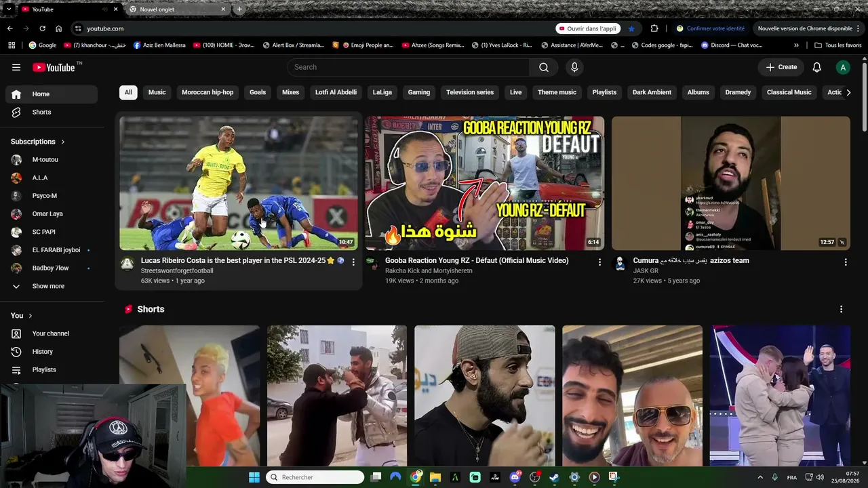The image size is (868, 488).
Task: Open Your channel in the sidebar
Action: (x=52, y=333)
